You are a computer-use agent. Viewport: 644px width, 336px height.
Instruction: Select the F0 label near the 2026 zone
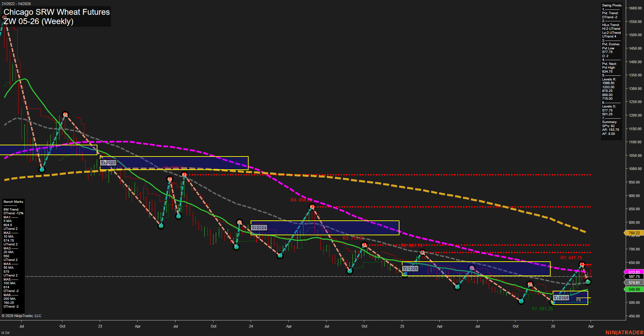[x=579, y=299]
